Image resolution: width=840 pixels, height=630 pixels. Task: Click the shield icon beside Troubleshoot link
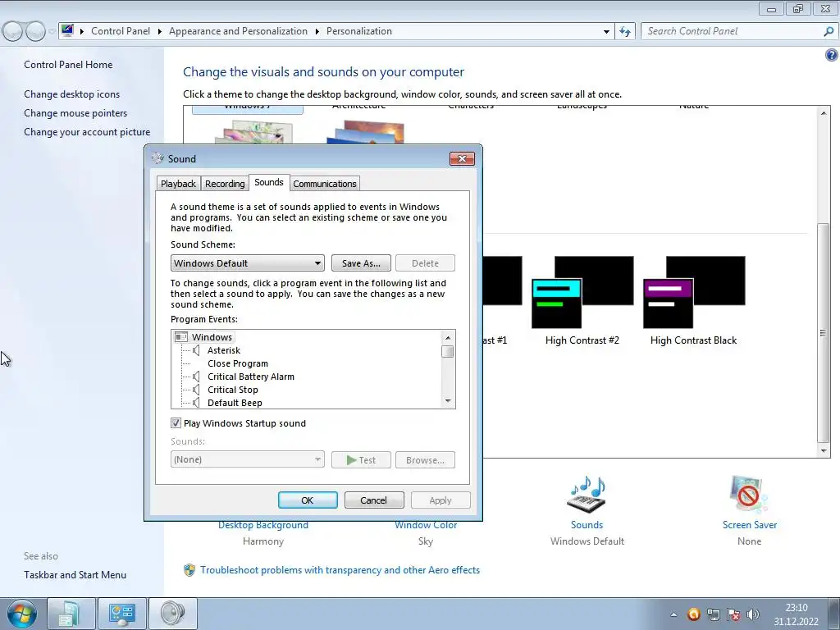pyautogui.click(x=189, y=570)
